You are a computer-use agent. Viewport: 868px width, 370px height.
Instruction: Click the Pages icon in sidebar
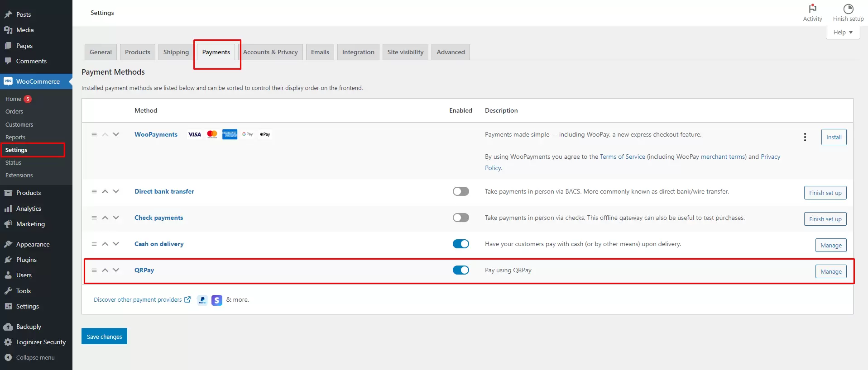(8, 46)
